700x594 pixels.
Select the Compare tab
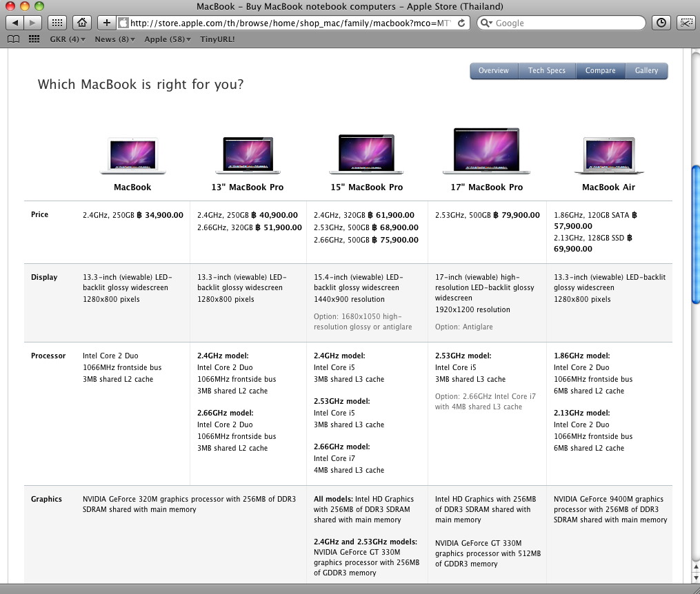point(601,70)
